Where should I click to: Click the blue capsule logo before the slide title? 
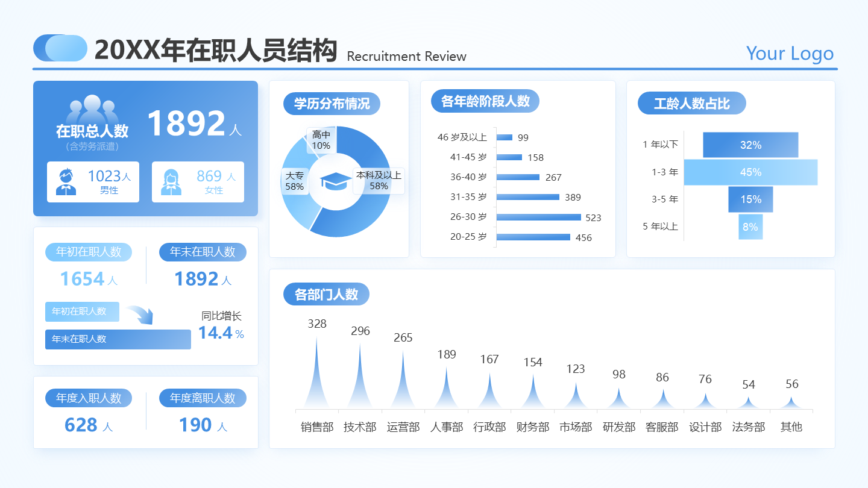click(x=60, y=46)
